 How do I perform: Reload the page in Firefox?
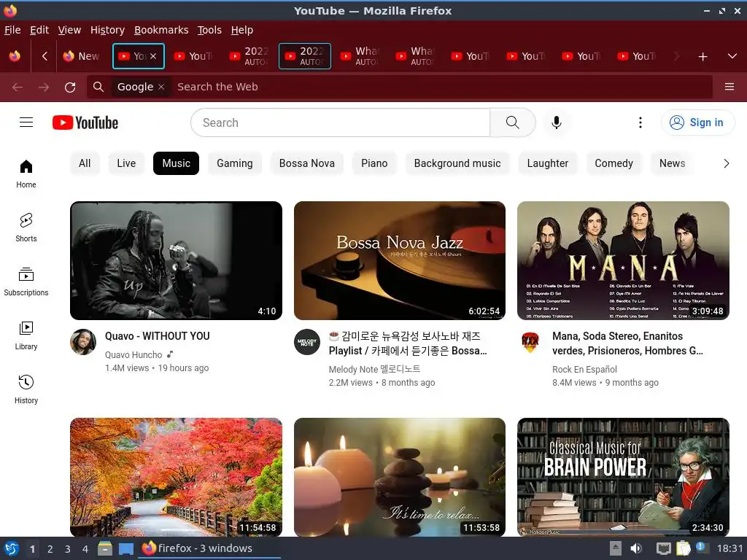pos(70,87)
